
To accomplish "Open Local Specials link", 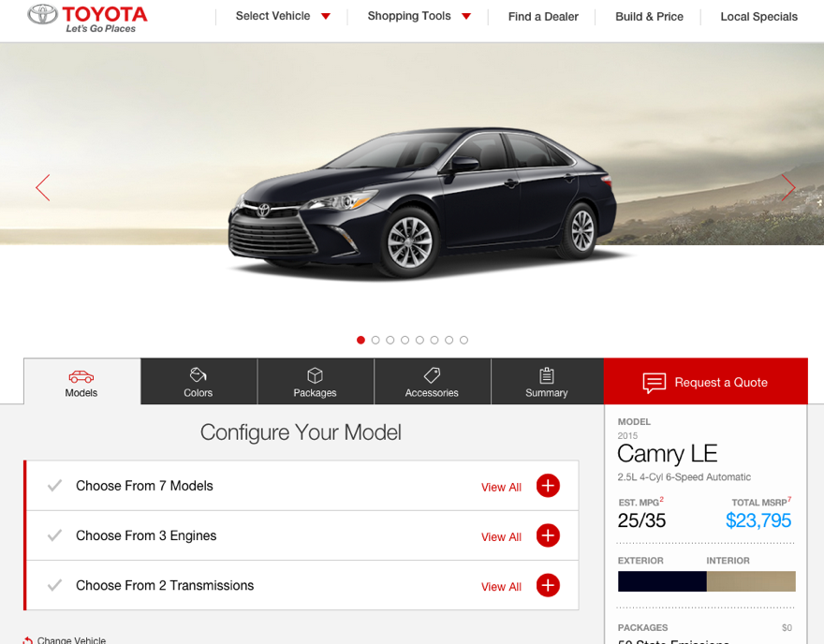I will [x=758, y=17].
